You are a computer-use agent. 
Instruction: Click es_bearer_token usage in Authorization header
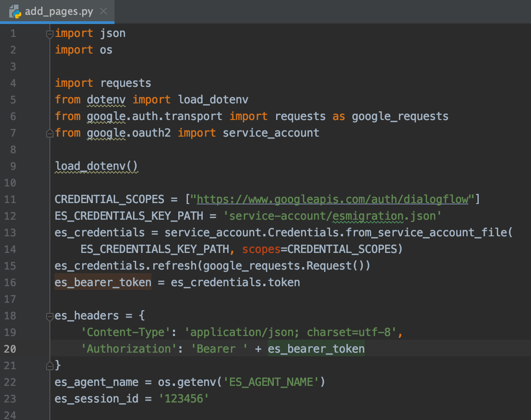click(316, 349)
